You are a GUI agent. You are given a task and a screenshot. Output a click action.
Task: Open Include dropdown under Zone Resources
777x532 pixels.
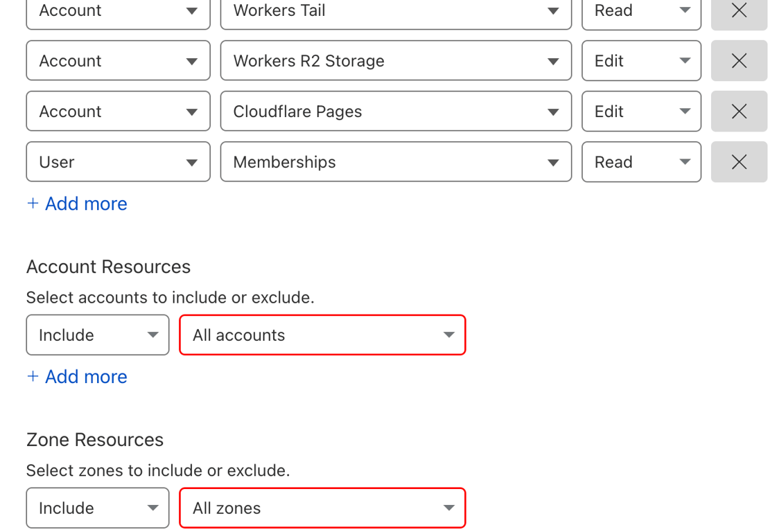click(x=98, y=508)
